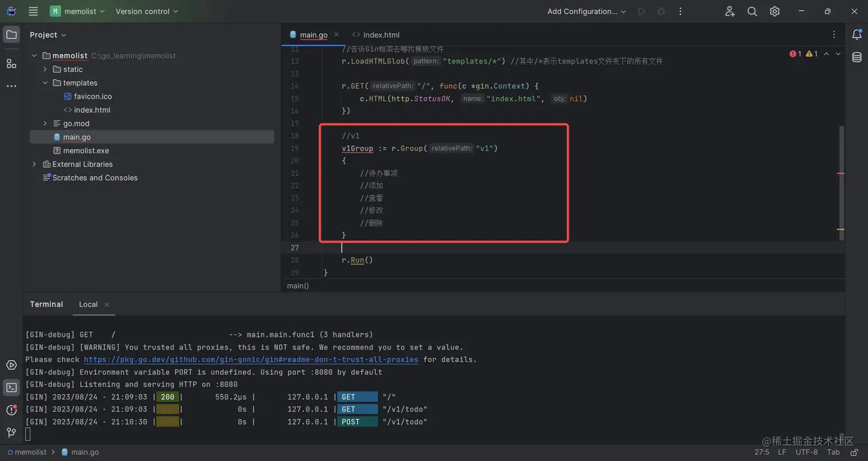Switch to the index.html editor tab

[376, 35]
